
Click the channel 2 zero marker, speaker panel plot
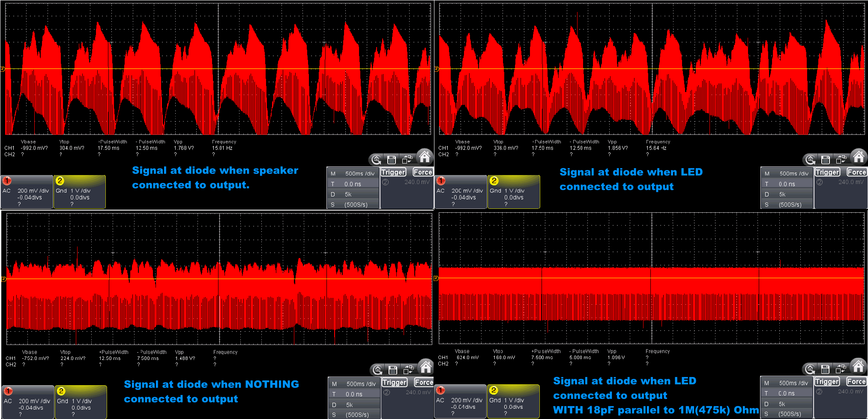[x=3, y=69]
